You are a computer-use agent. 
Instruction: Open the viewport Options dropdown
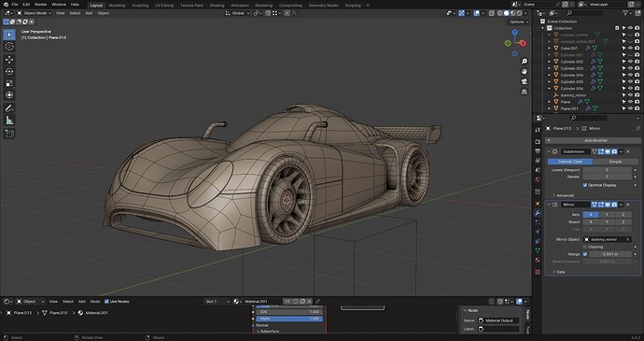(x=518, y=21)
